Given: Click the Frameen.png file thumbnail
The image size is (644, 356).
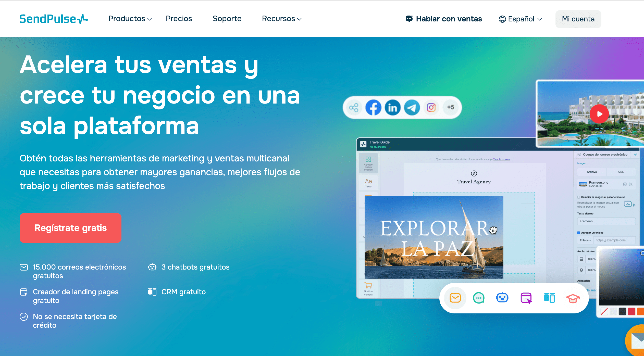Looking at the screenshot, I should point(583,184).
